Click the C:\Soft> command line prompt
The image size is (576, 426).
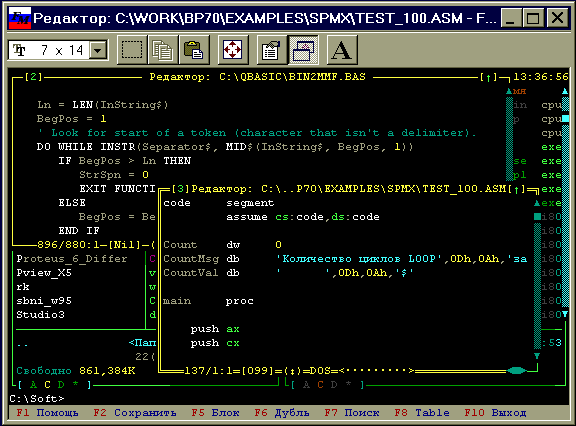tap(37, 398)
